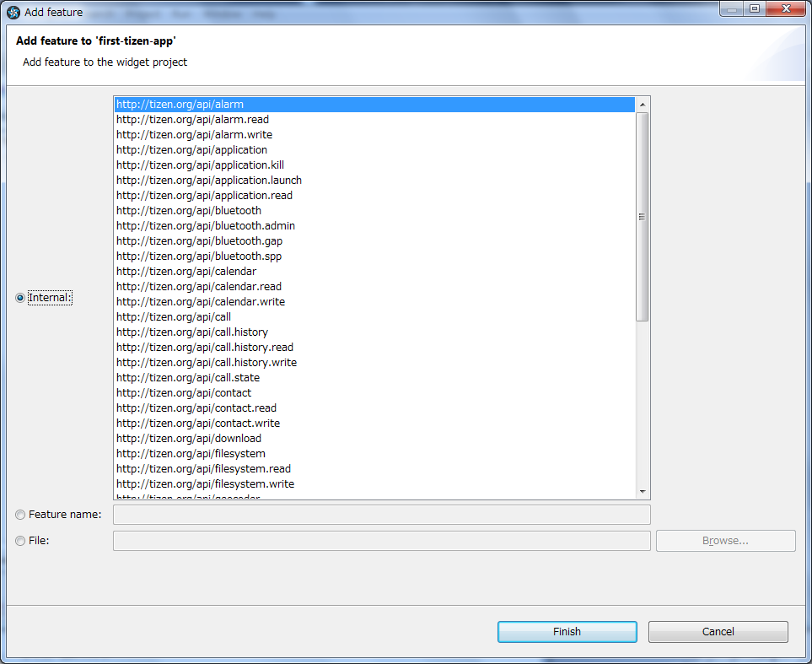
Task: Click the disabled Browse button
Action: (725, 541)
